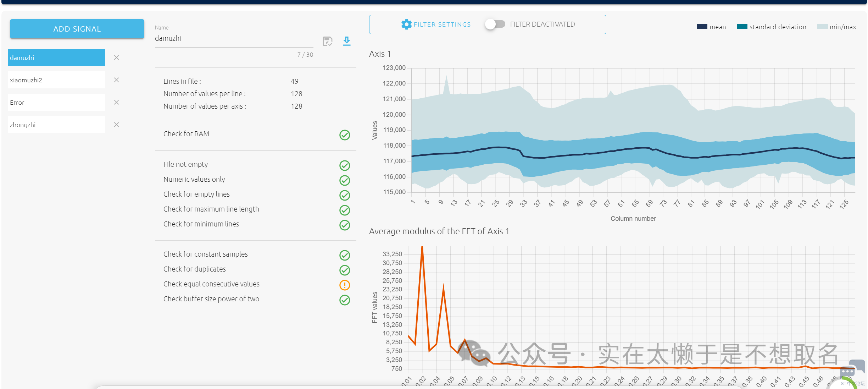This screenshot has height=389, width=868.
Task: Click the Check for minimum lines status icon
Action: click(x=345, y=225)
